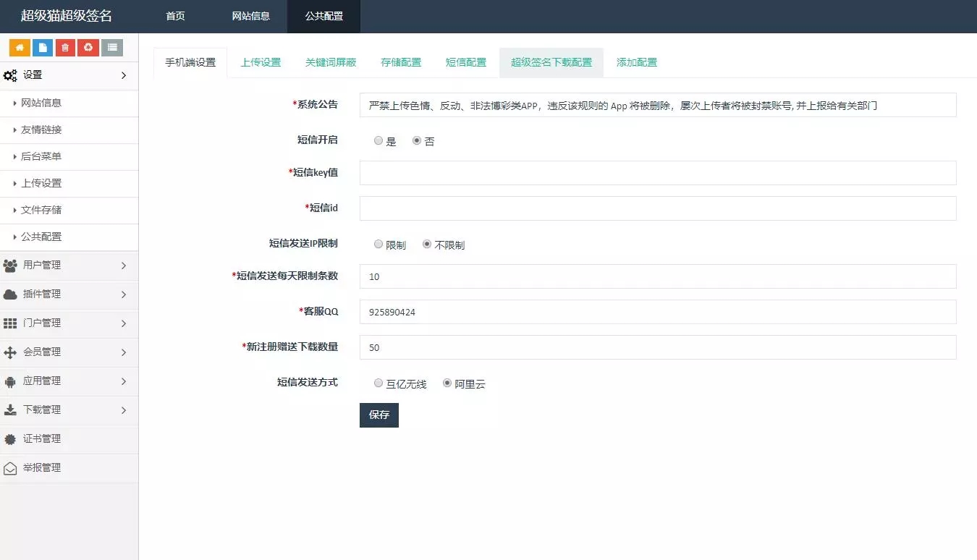Expand the 下载管理 sidebar chevron
The height and width of the screenshot is (560, 977).
[124, 410]
